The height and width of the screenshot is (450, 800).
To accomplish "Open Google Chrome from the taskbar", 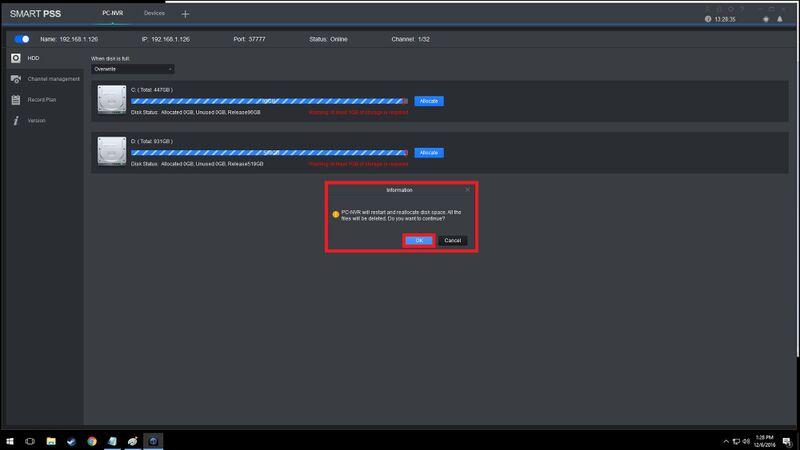I will tap(92, 441).
